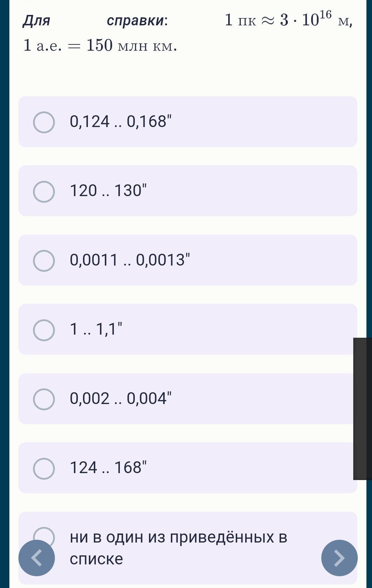Go to the next question arrow

339,558
